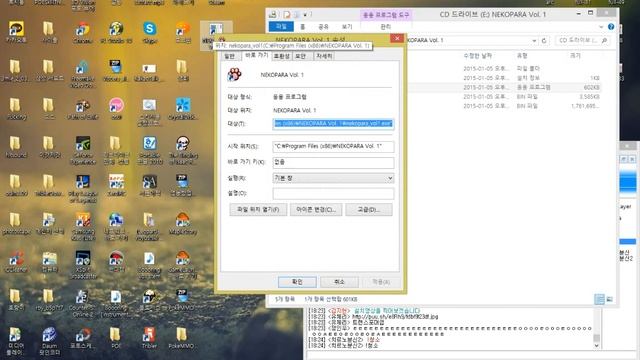Click the 파일 위치 열기(F) button
The image size is (640, 360).
(x=258, y=210)
